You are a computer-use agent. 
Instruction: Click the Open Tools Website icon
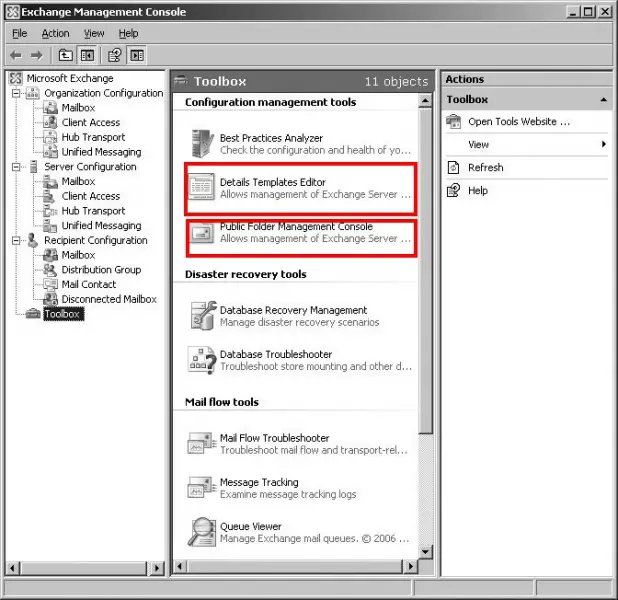pos(453,121)
